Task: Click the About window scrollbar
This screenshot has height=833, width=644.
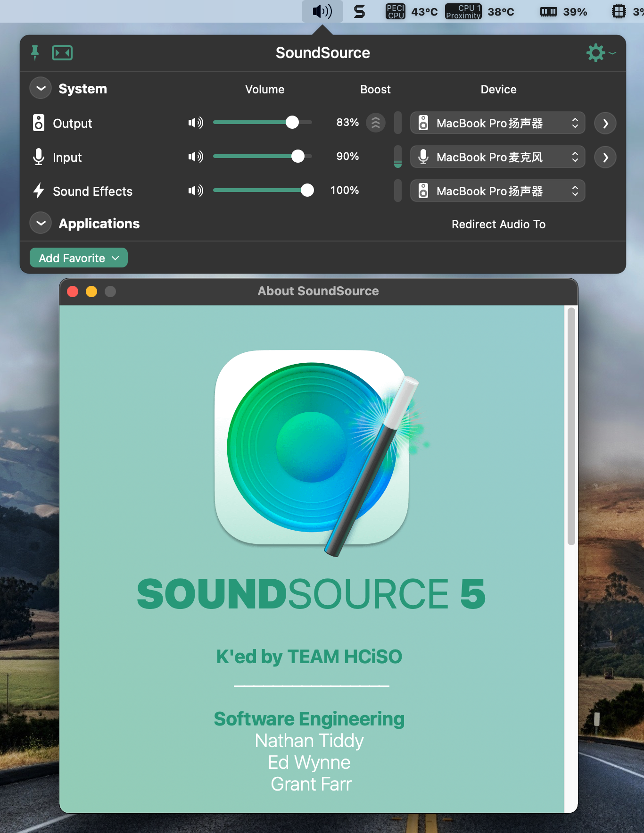Action: (x=571, y=426)
